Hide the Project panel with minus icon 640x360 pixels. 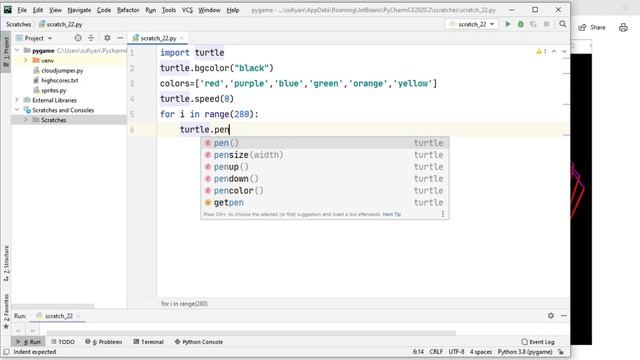coord(120,38)
